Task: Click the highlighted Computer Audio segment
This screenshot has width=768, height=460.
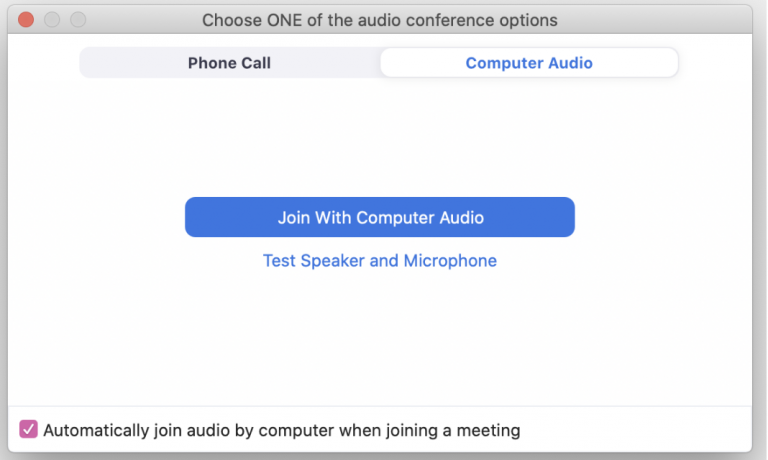Action: pos(529,63)
